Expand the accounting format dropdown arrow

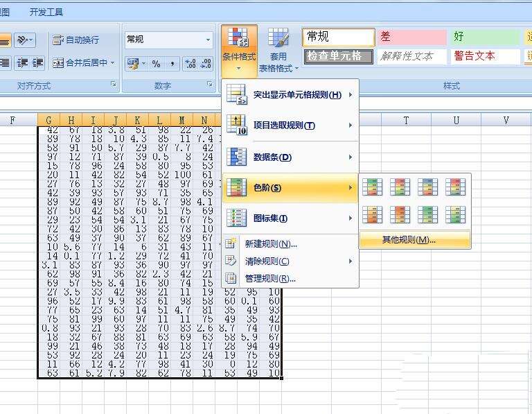tap(143, 63)
